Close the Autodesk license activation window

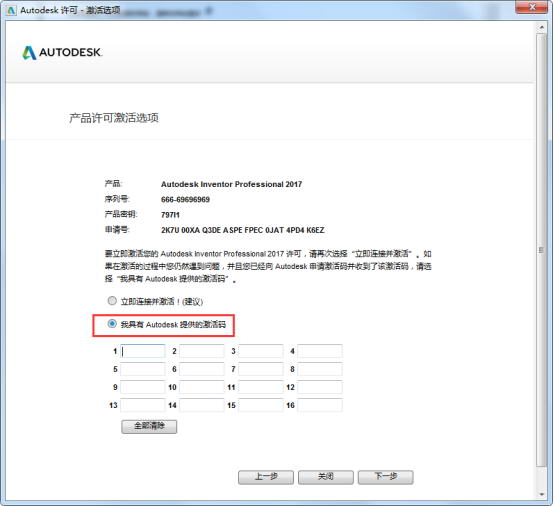point(532,7)
